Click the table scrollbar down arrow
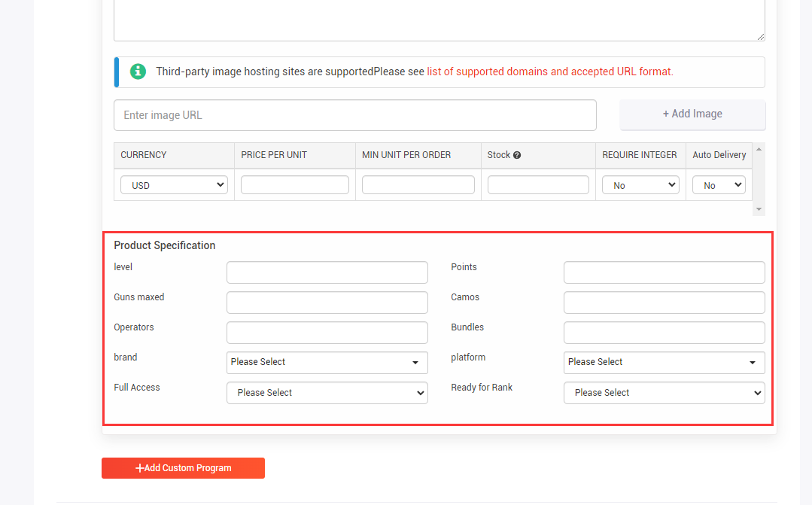Viewport: 812px width, 505px height. [759, 209]
